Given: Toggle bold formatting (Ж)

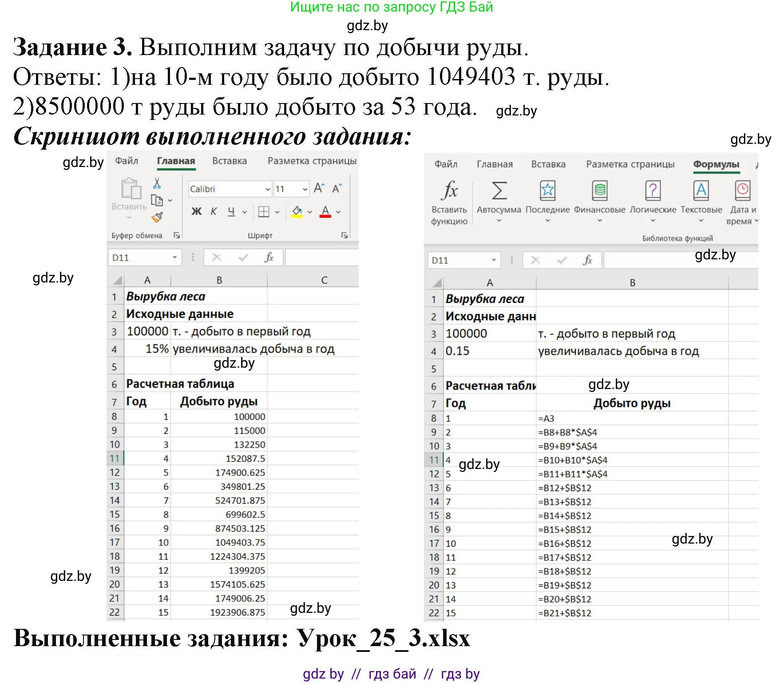Looking at the screenshot, I should pyautogui.click(x=196, y=211).
